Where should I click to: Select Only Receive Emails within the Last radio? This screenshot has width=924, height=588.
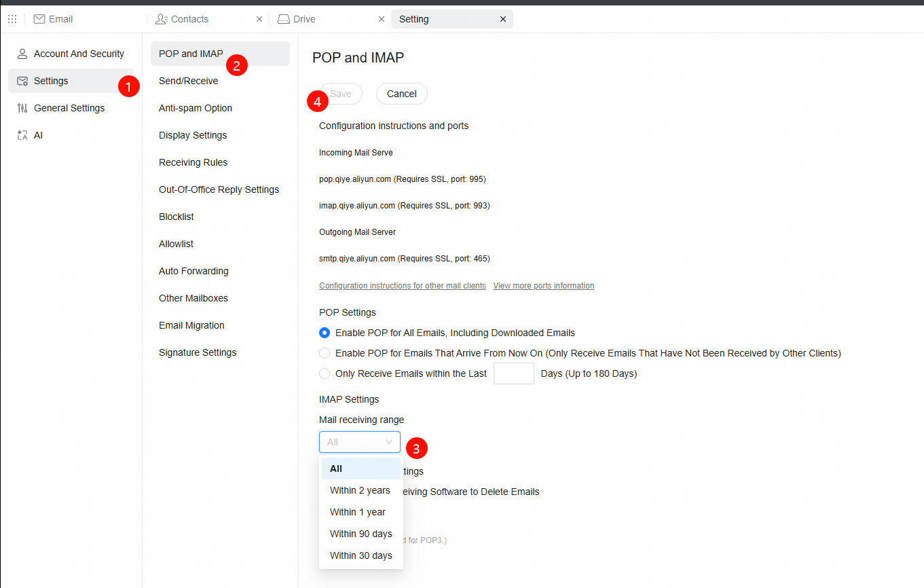(x=325, y=373)
